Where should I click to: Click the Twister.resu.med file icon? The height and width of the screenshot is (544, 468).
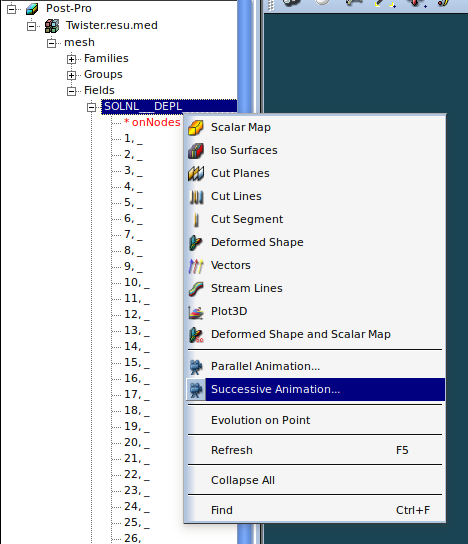pyautogui.click(x=52, y=26)
